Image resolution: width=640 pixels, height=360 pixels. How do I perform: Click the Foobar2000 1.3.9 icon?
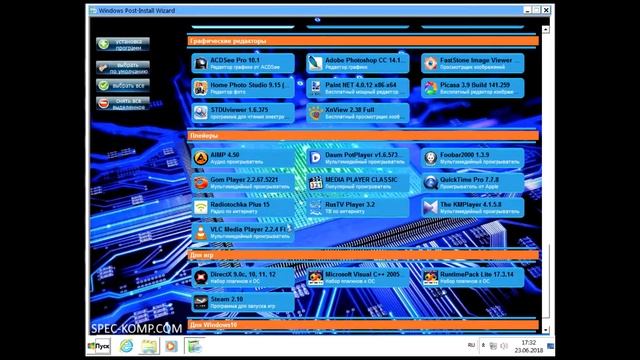pyautogui.click(x=431, y=158)
